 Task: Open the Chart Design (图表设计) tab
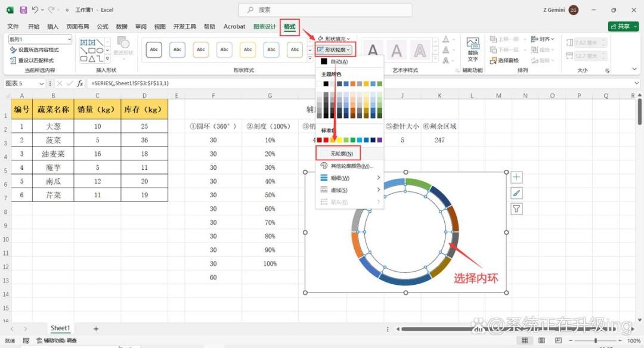pos(265,26)
